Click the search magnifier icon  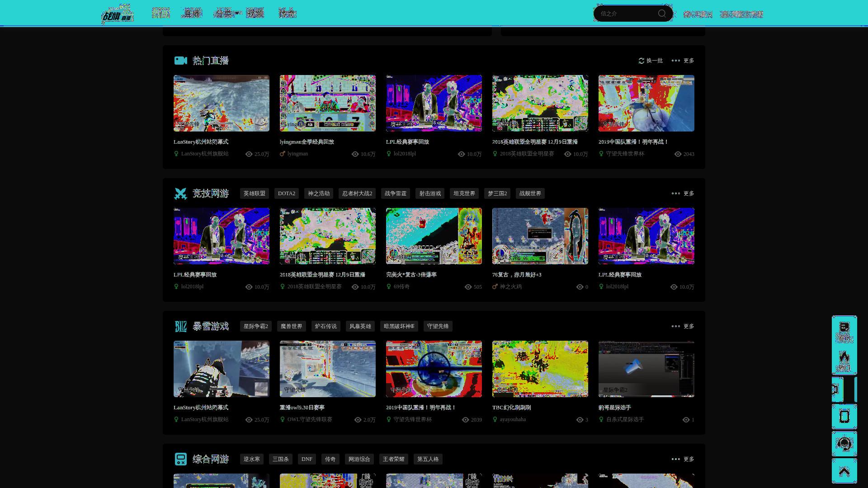[x=662, y=14]
